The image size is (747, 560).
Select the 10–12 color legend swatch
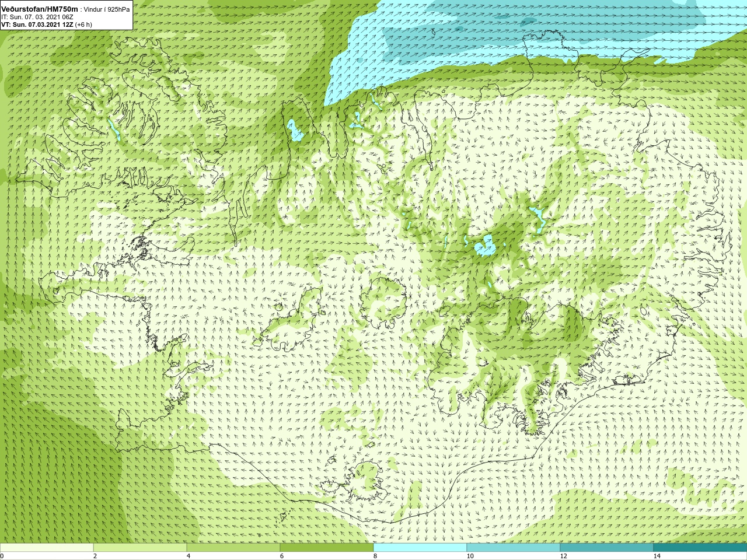[514, 548]
